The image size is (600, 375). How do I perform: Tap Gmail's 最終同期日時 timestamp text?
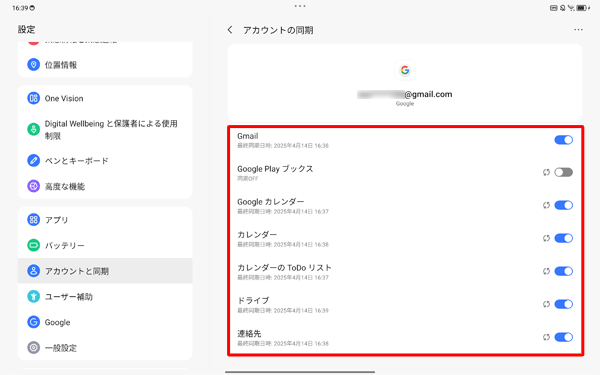(x=283, y=146)
